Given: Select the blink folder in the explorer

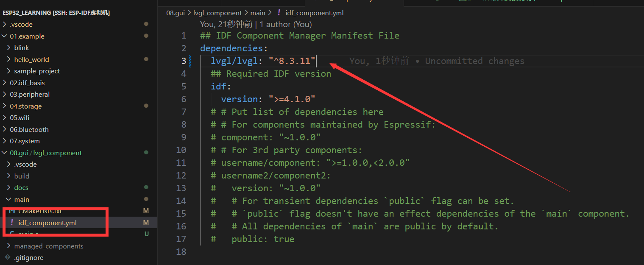Looking at the screenshot, I should (22, 47).
